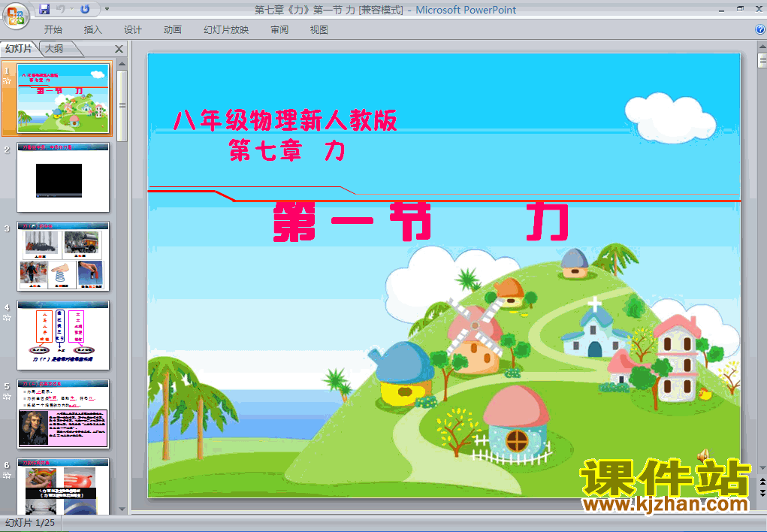This screenshot has height=532, width=767.
Task: Click the sound speaker icon on slide
Action: (x=703, y=456)
